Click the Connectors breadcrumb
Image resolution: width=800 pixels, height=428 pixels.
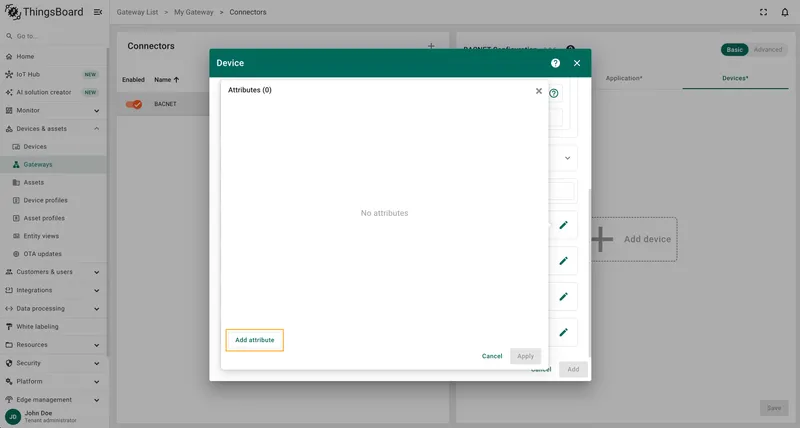tap(247, 12)
